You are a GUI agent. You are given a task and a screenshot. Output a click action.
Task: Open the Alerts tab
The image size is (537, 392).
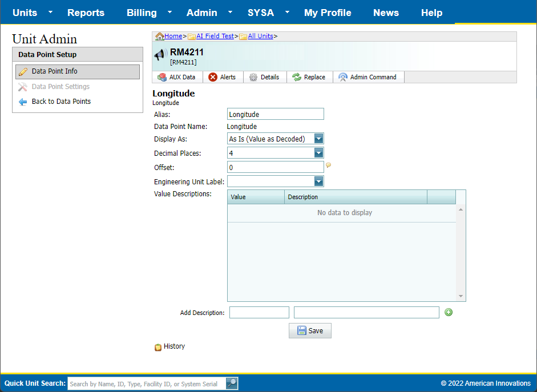click(223, 77)
